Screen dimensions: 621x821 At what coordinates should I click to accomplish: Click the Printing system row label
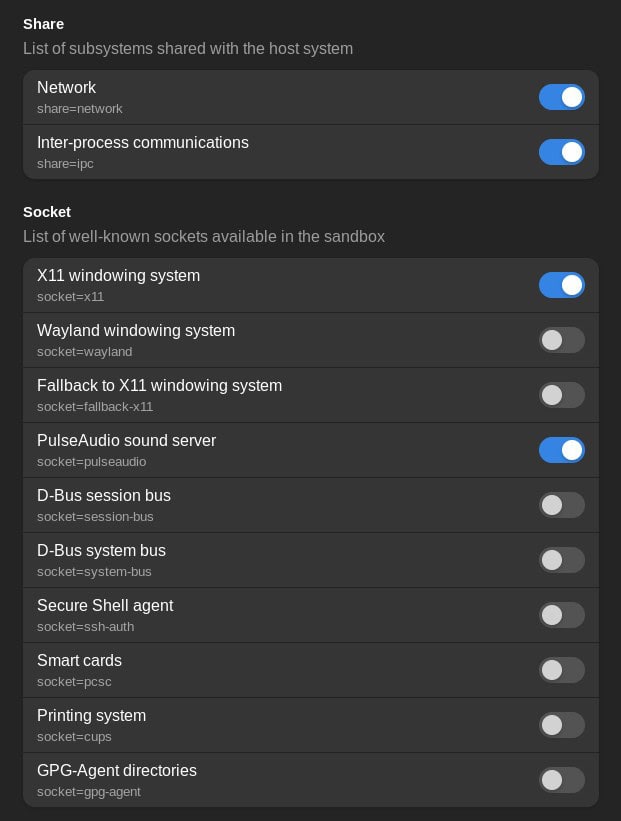[91, 716]
